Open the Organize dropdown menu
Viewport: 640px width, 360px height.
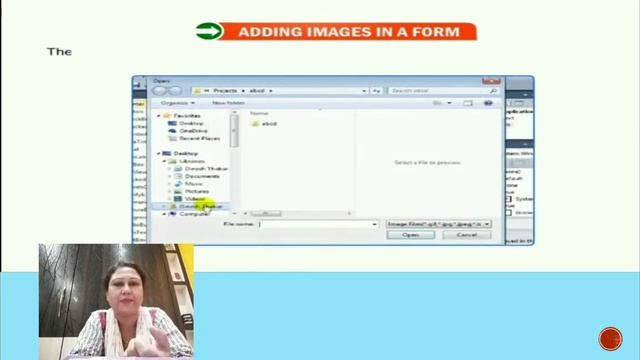[x=178, y=103]
